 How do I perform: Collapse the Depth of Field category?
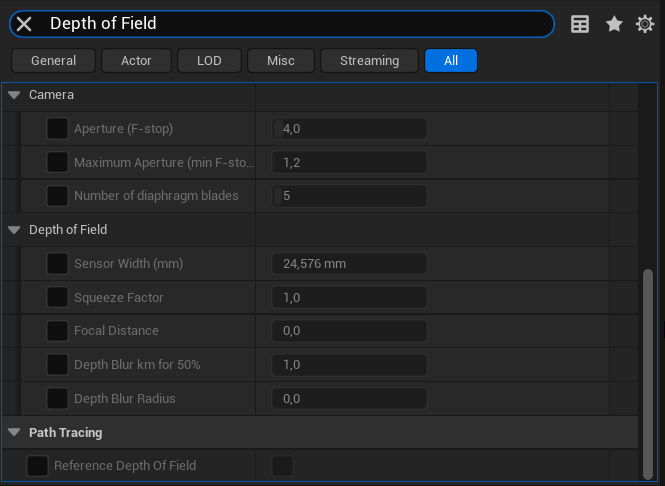14,230
